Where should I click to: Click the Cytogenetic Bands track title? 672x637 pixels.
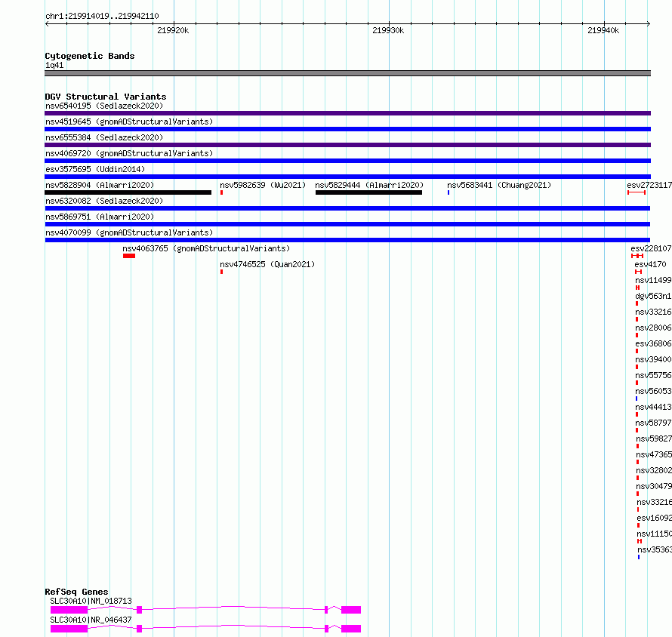[x=90, y=56]
